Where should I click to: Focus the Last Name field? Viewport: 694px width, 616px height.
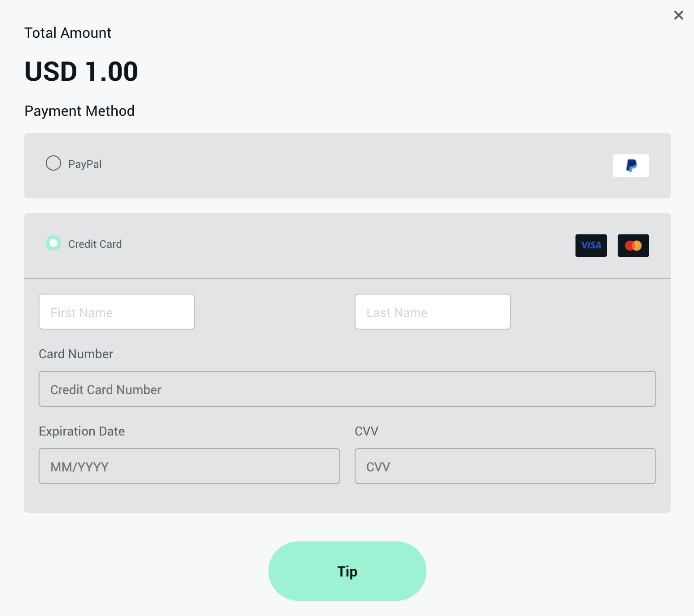(433, 312)
